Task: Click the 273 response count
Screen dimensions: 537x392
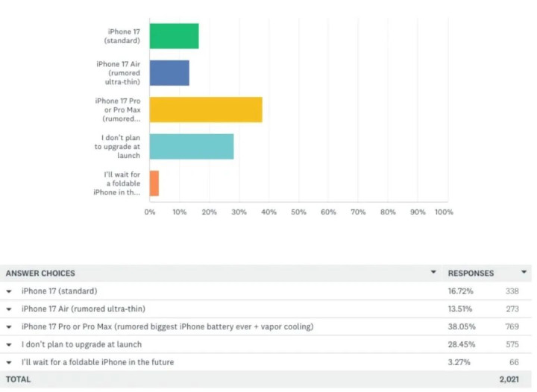Action: point(512,309)
